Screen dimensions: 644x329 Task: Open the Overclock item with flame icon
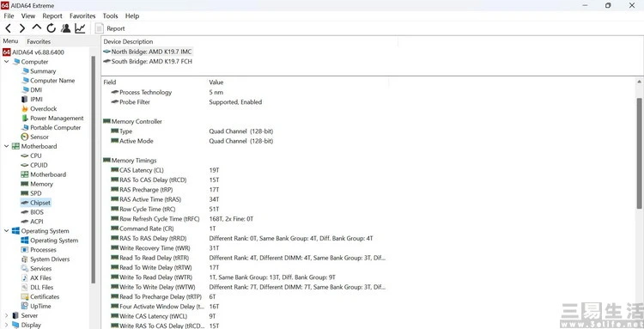[x=39, y=109]
